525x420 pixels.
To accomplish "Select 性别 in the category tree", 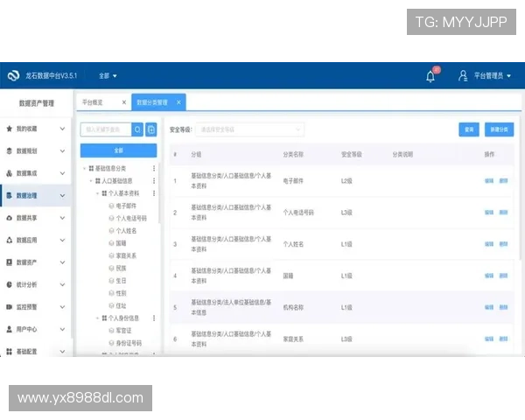I will [x=121, y=293].
